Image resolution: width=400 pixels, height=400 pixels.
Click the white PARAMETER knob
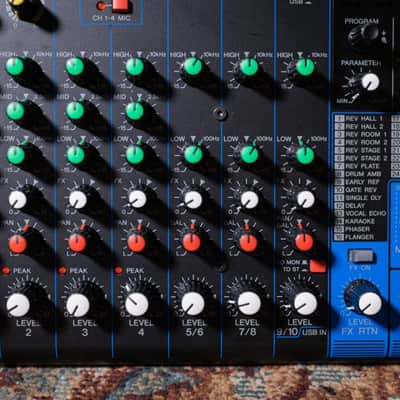[370, 82]
